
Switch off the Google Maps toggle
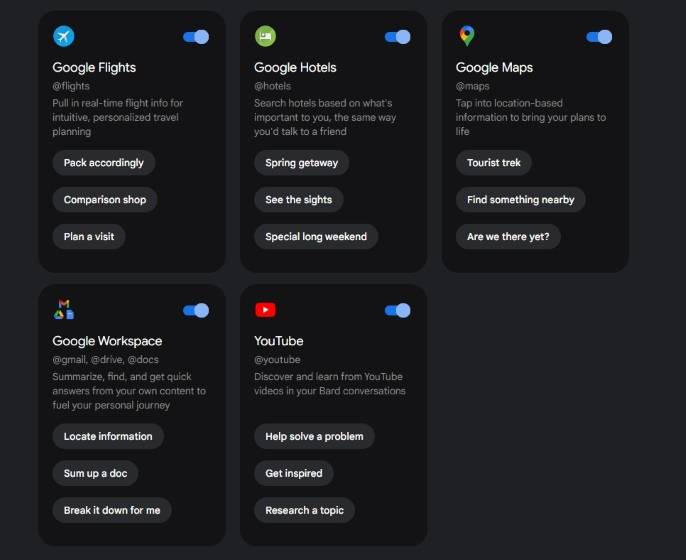[599, 37]
